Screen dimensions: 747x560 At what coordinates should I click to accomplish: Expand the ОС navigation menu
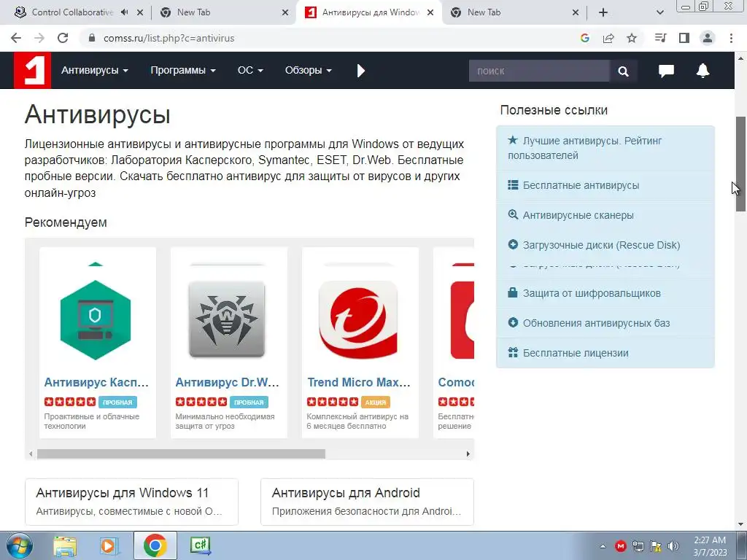250,71
